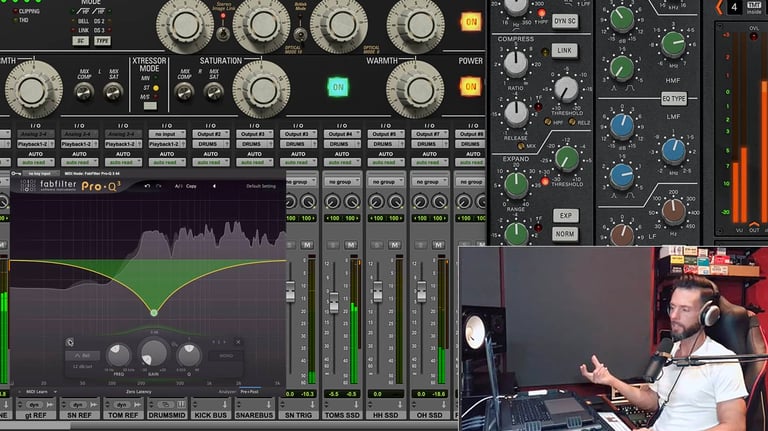Image resolution: width=768 pixels, height=431 pixels.
Task: Select the KICK BUS track name
Action: (211, 415)
